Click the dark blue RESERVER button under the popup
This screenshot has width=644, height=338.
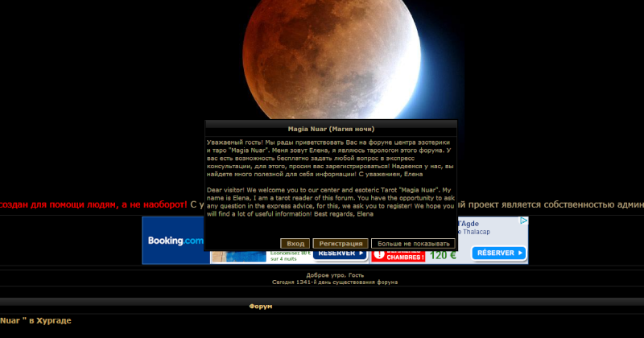(341, 254)
